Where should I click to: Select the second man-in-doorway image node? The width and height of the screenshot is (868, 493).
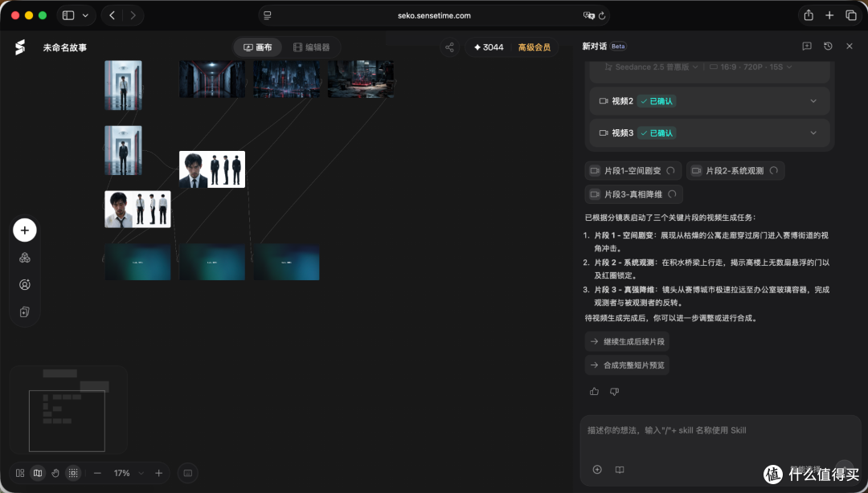click(123, 150)
